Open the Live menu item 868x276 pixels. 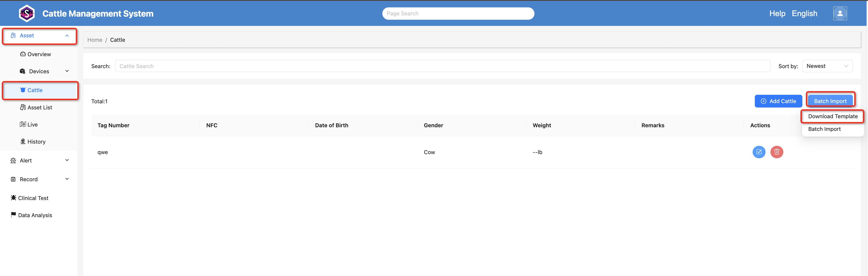click(32, 125)
